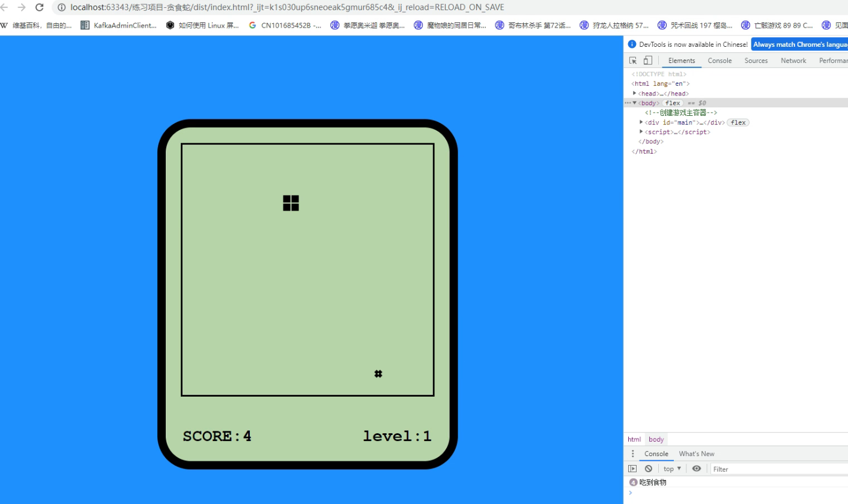Activate the inspect element picker icon
Screen dimensions: 848x504
[x=633, y=61]
